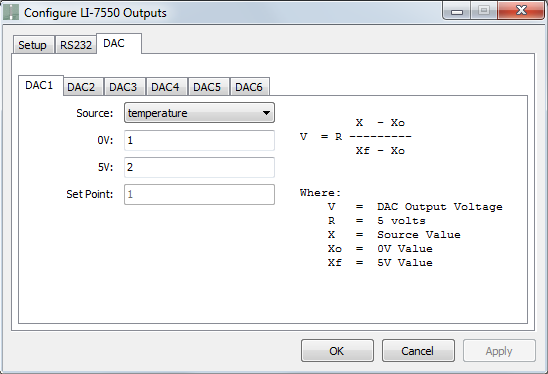Close the Configure LI-7550 Outputs dialog

[x=521, y=10]
